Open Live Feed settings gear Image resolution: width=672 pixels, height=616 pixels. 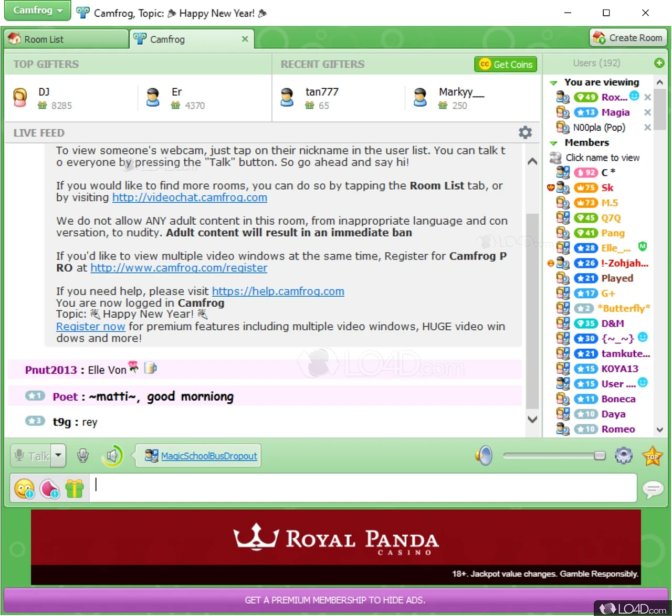525,132
